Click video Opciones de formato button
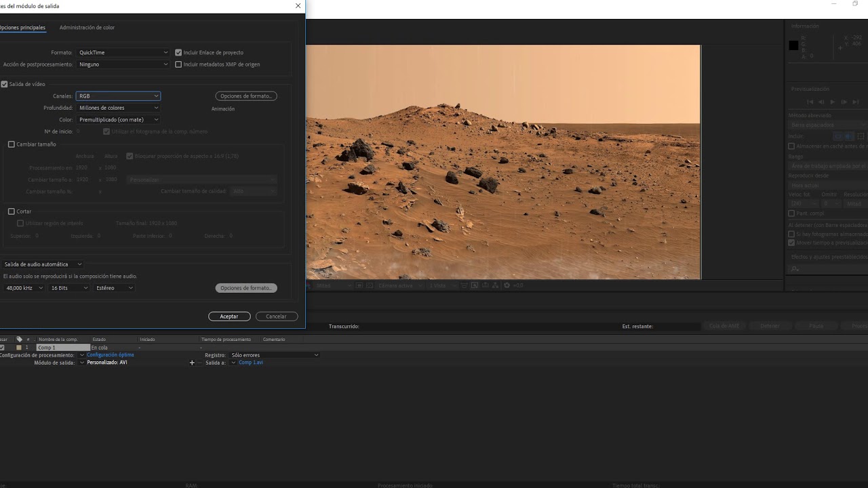This screenshot has height=488, width=868. pos(246,96)
